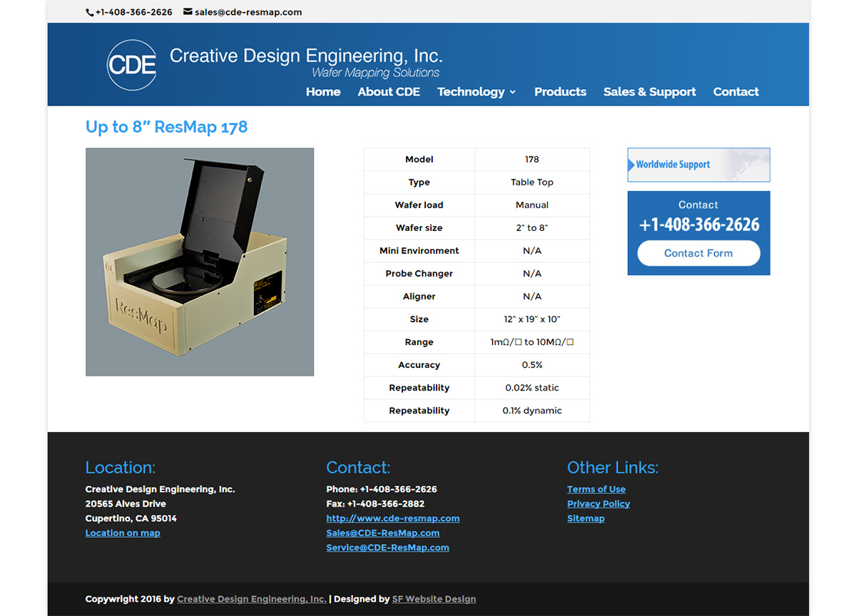Select the CDE logo to return home
Viewport: 856px width, 616px height.
(131, 65)
